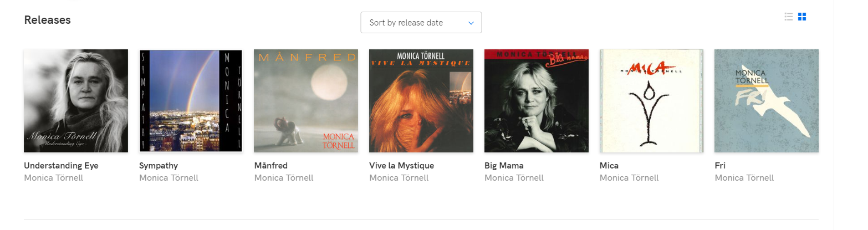Open the Vive la Mystique album cover

[x=421, y=101]
